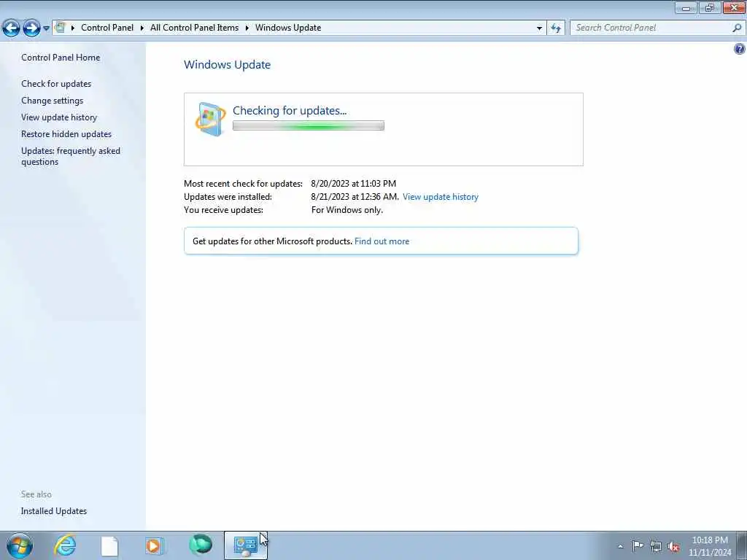Viewport: 747px width, 560px height.
Task: Click the Control Panel address bar icon
Action: [61, 28]
